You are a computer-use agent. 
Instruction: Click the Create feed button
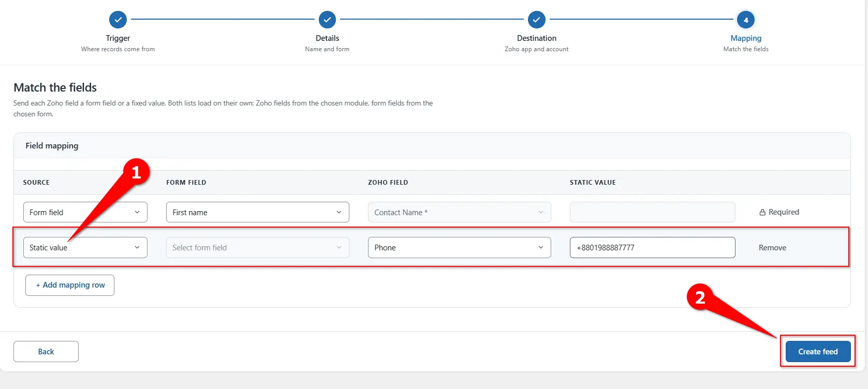tap(818, 351)
